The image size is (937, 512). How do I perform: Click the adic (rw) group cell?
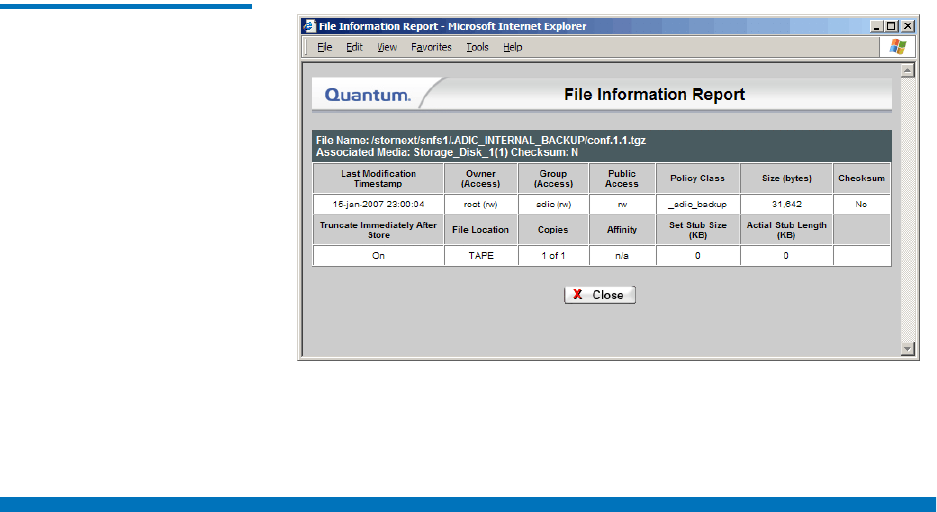coord(553,204)
